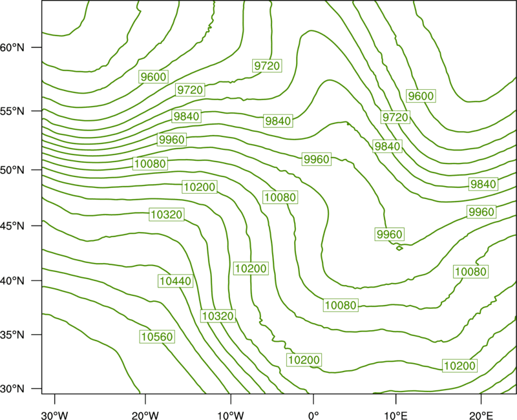The width and height of the screenshot is (517, 420).
Task: Select the 10080 label near 40°N, 20°E
Action: click(471, 271)
